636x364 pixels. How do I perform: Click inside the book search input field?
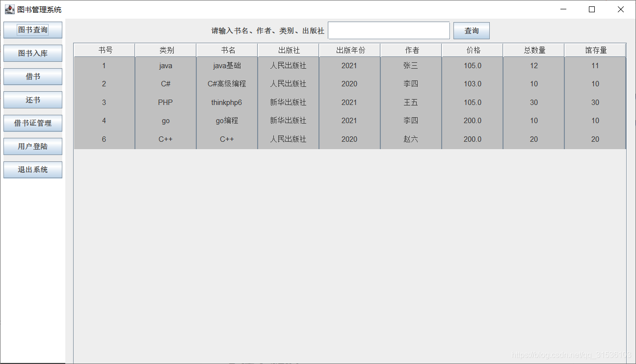pos(388,30)
